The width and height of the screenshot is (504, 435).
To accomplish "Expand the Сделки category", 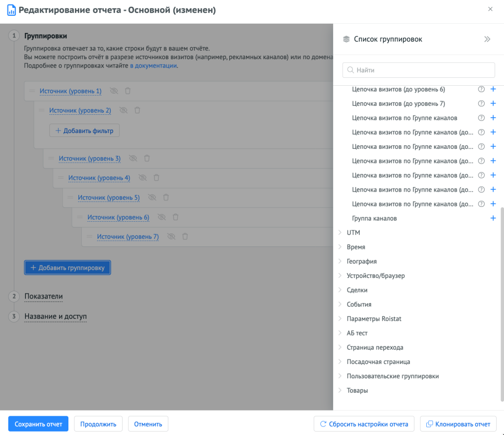I will tap(340, 290).
